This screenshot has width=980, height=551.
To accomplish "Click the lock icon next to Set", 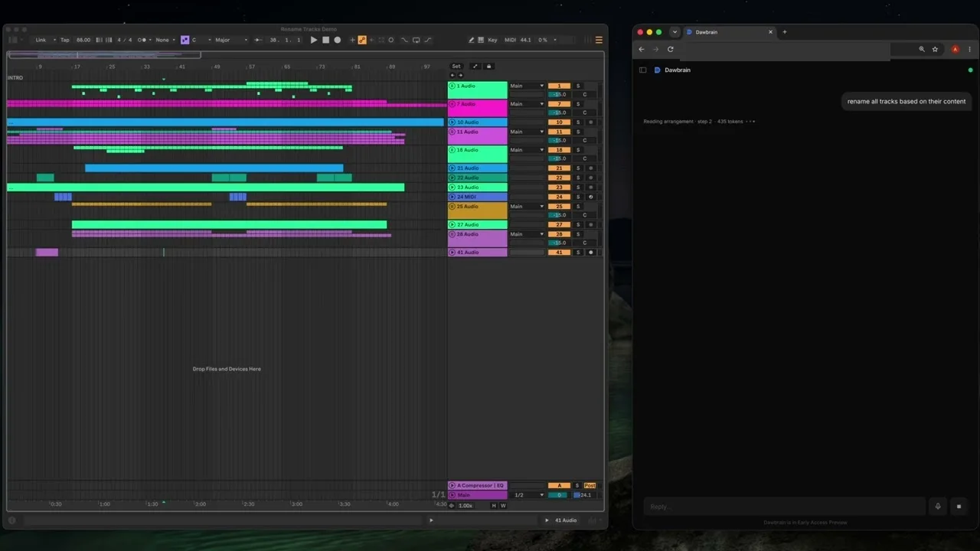I will 489,67.
